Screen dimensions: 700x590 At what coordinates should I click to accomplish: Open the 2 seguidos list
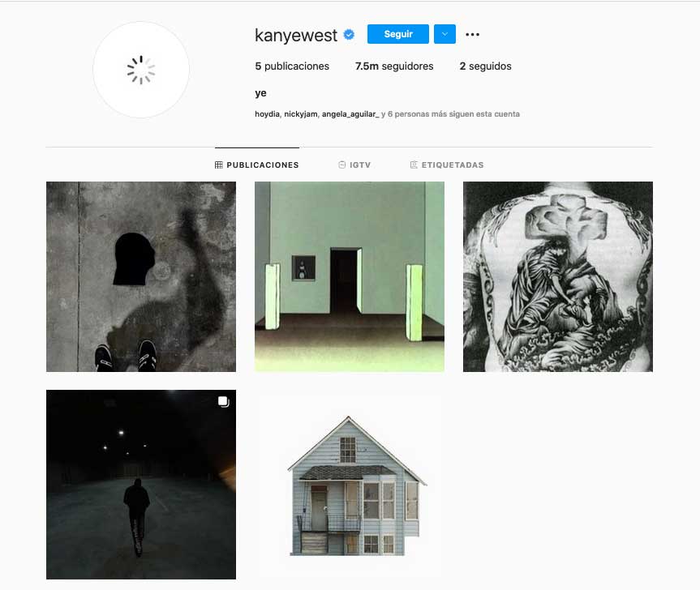click(x=485, y=66)
